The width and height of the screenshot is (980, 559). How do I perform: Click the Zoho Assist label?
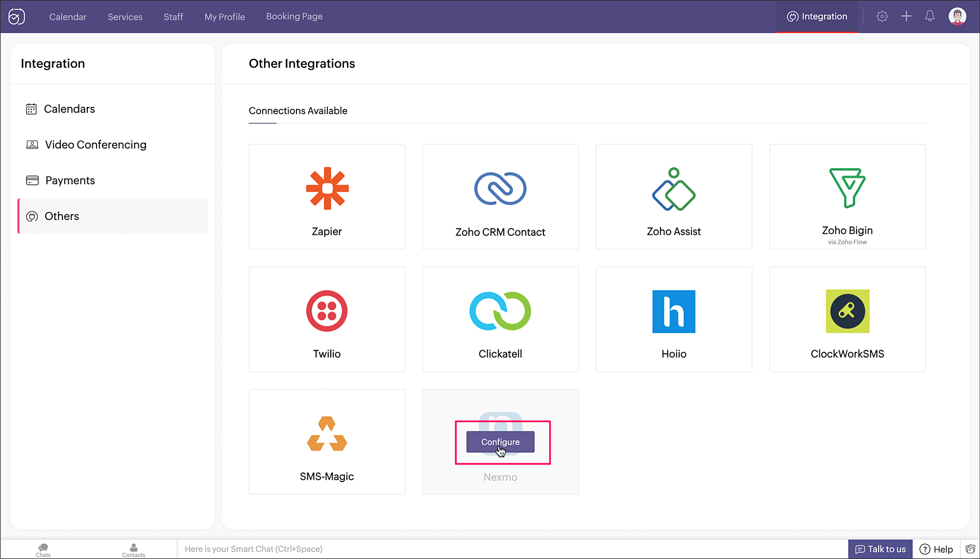coord(674,231)
